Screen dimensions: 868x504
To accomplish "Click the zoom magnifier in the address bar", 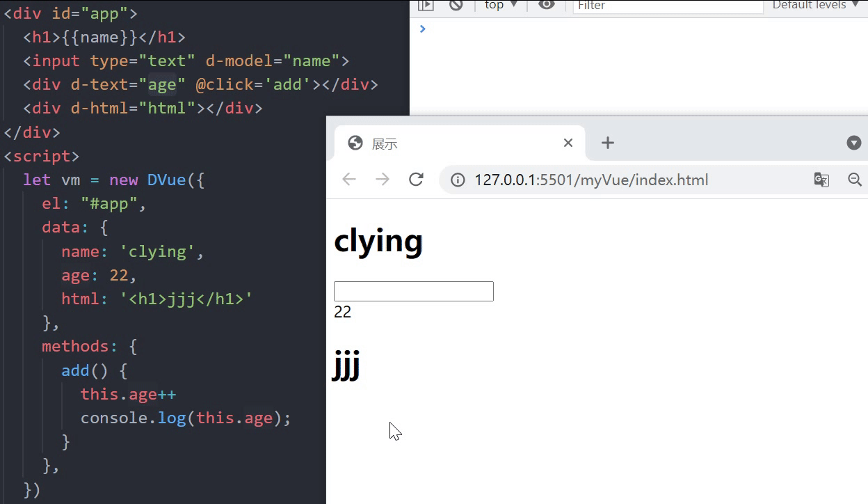I will click(855, 179).
